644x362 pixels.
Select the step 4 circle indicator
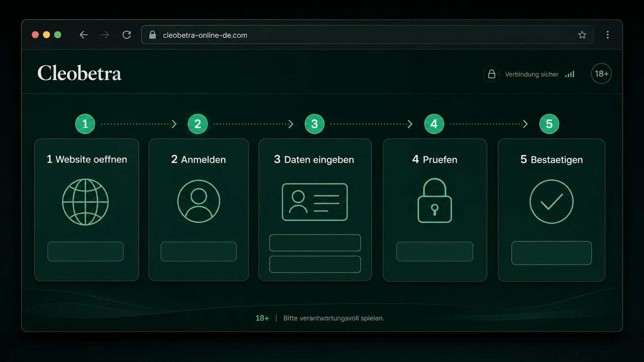[434, 124]
